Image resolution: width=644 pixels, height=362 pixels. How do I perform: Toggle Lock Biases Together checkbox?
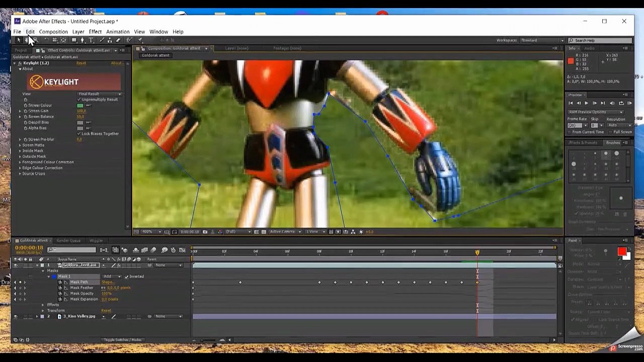tap(79, 134)
